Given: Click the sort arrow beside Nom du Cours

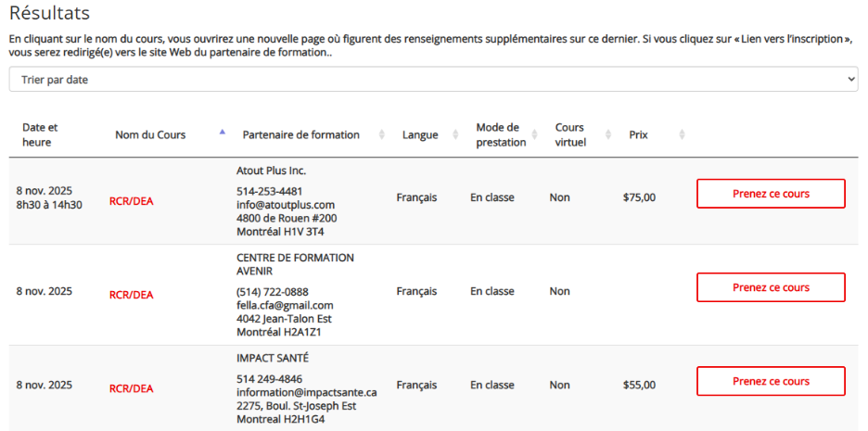Looking at the screenshot, I should tap(222, 133).
